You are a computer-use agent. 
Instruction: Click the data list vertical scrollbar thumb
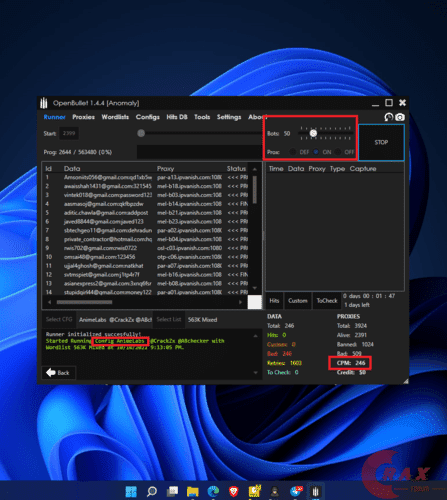pos(255,190)
